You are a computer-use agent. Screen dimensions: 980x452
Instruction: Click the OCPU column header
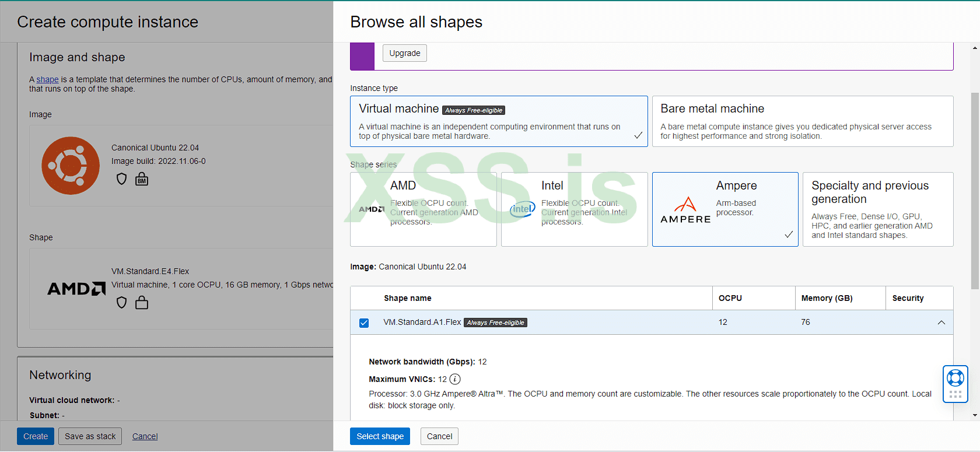730,298
